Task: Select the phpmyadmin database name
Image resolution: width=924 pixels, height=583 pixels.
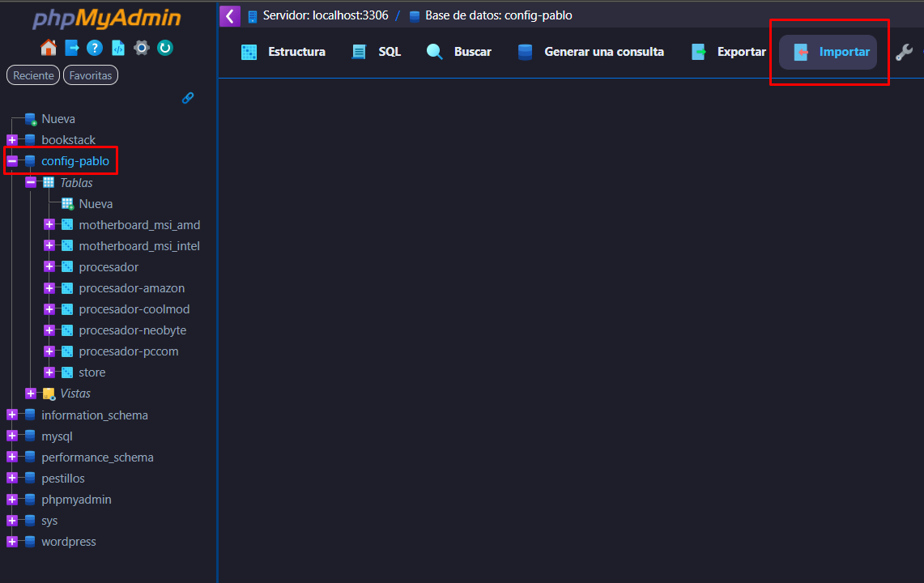Action: tap(76, 500)
